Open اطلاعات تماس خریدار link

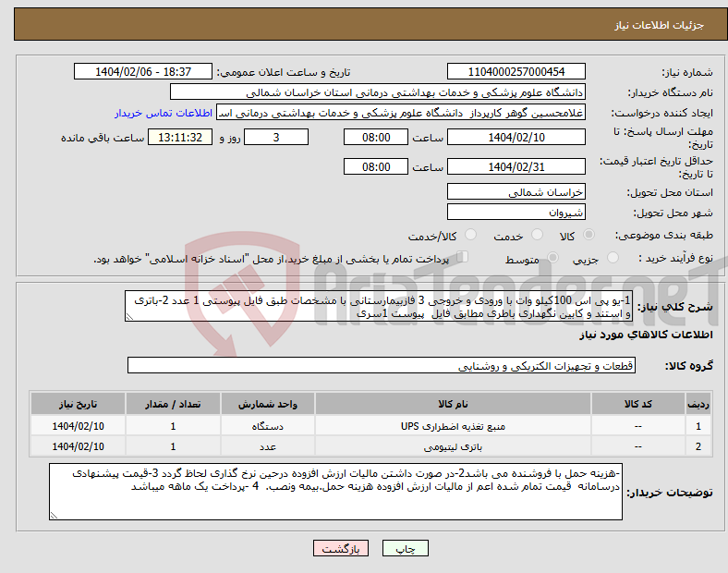164,113
